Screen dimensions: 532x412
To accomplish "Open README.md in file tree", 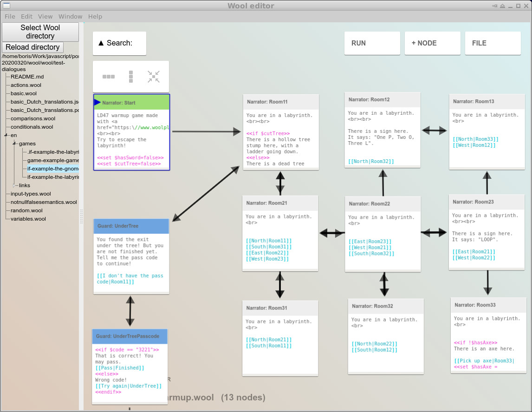I will tap(27, 77).
